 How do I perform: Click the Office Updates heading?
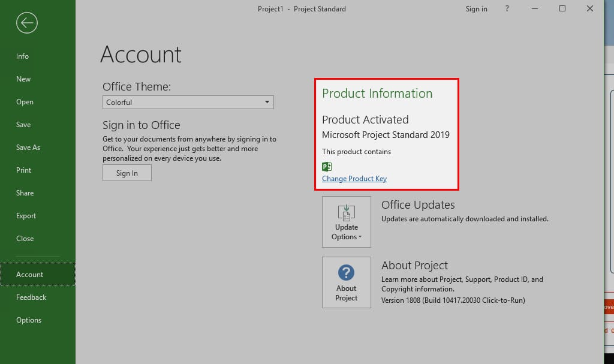(418, 205)
